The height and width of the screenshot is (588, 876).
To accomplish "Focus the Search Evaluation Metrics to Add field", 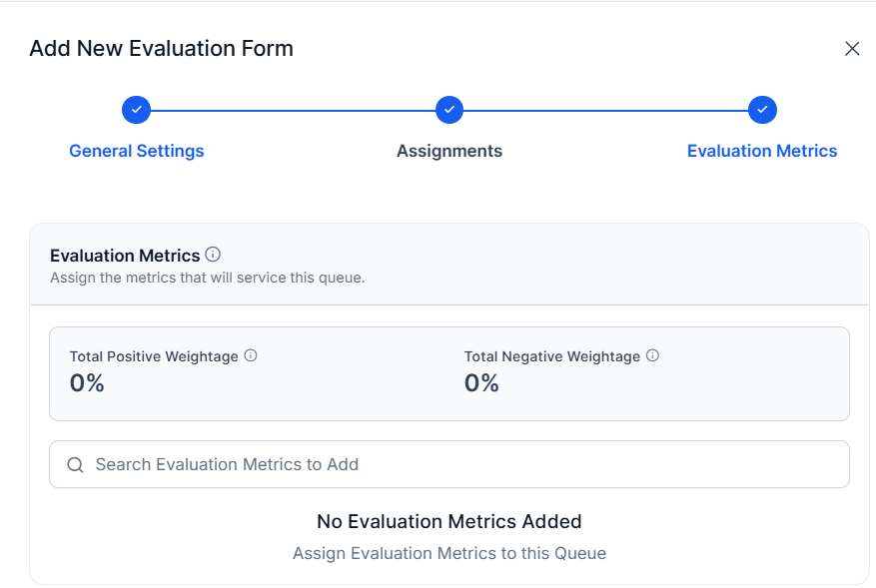I will coord(449,464).
